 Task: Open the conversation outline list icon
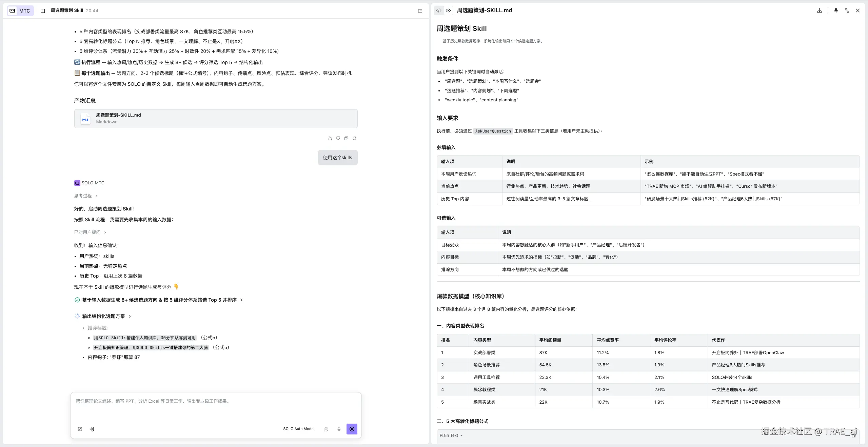pos(420,11)
